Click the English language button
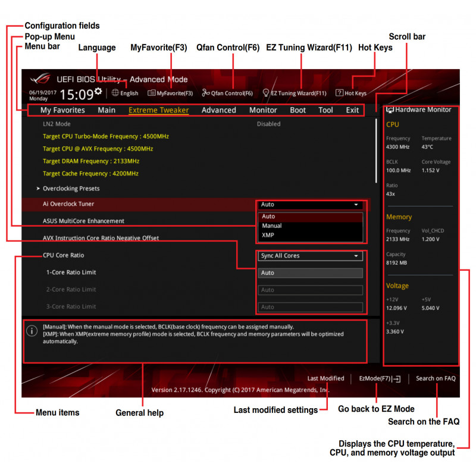The image size is (476, 476). click(129, 93)
